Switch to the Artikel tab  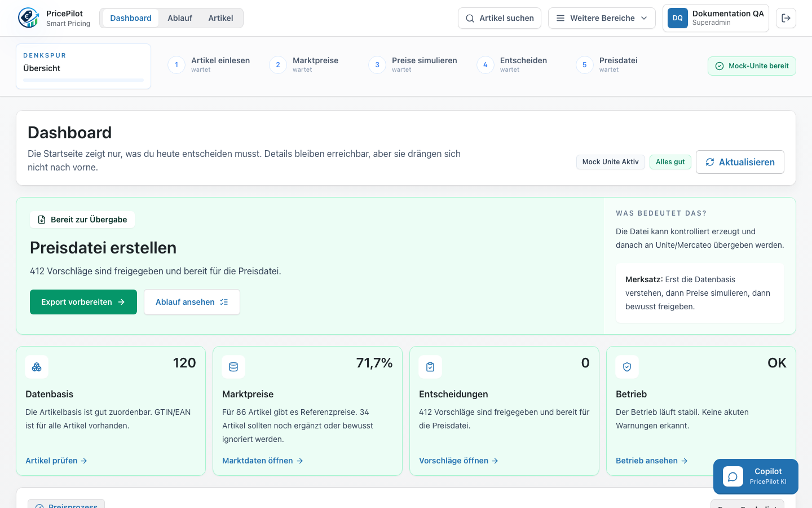click(x=220, y=18)
